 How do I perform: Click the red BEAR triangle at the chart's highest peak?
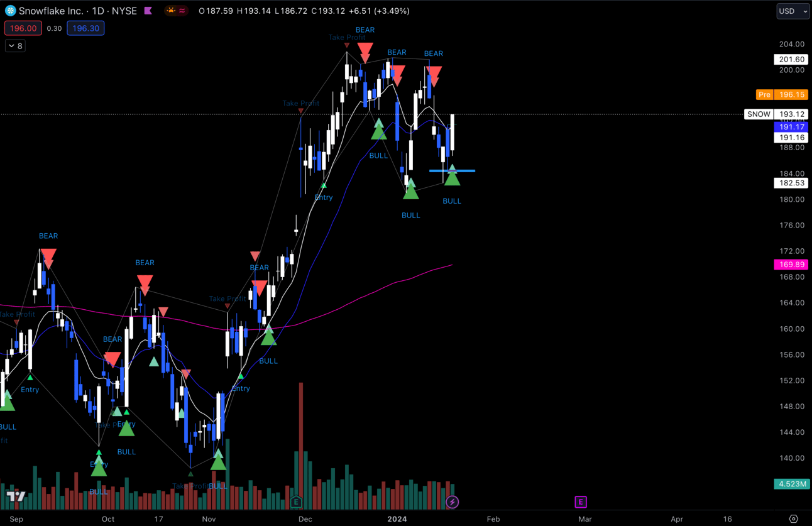(365, 52)
